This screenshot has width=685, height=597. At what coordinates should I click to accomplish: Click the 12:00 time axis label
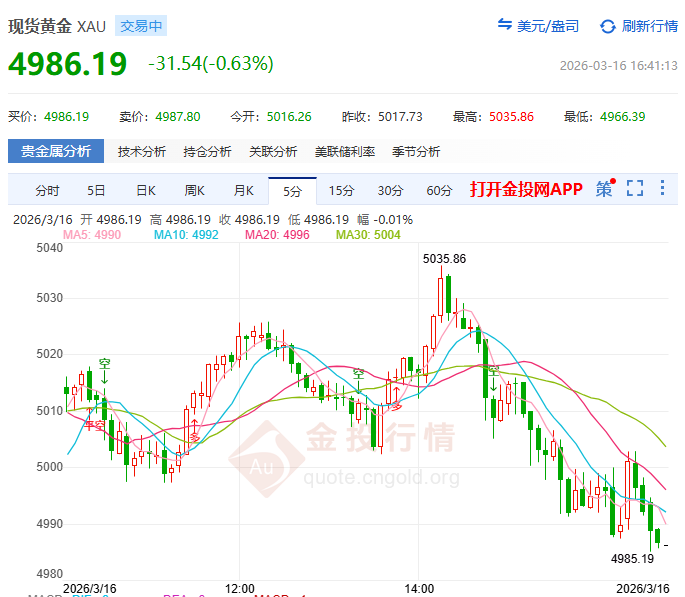[239, 589]
